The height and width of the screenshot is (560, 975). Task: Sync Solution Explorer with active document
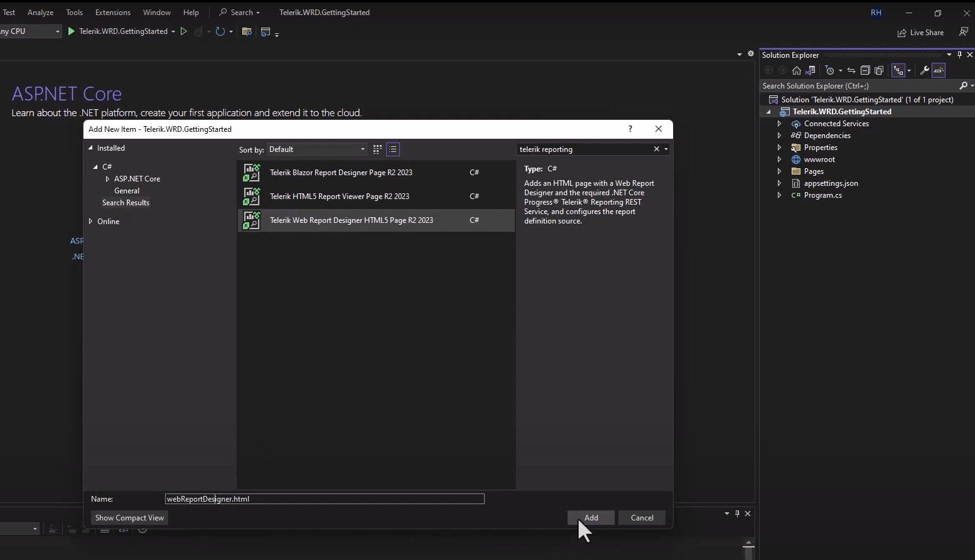pyautogui.click(x=851, y=70)
